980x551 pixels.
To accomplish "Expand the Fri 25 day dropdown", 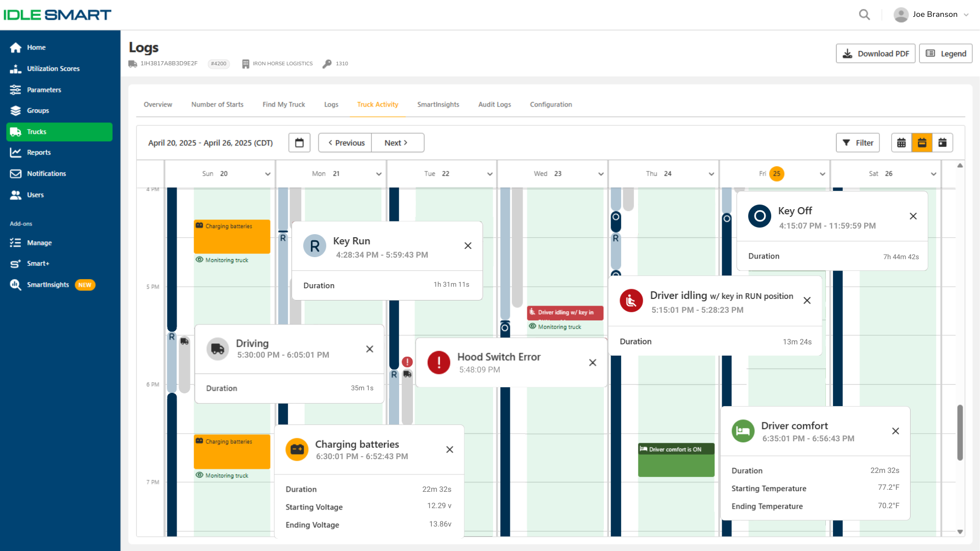I will [822, 174].
